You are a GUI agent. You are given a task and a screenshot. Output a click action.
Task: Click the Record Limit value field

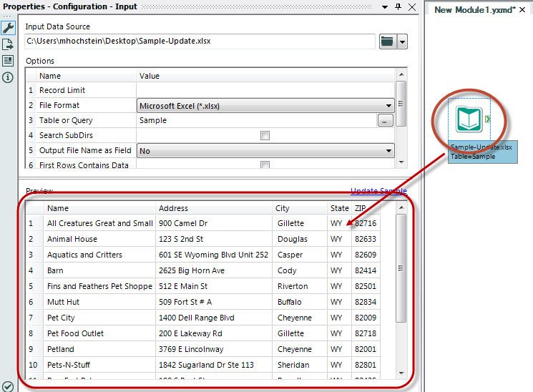265,90
